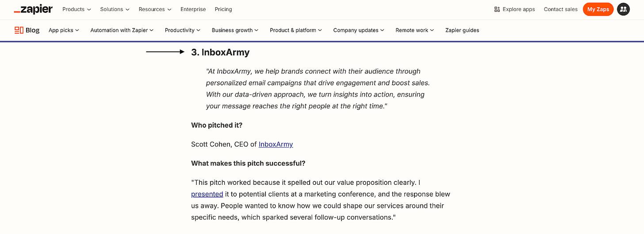Click the Zapier logo

tap(33, 9)
